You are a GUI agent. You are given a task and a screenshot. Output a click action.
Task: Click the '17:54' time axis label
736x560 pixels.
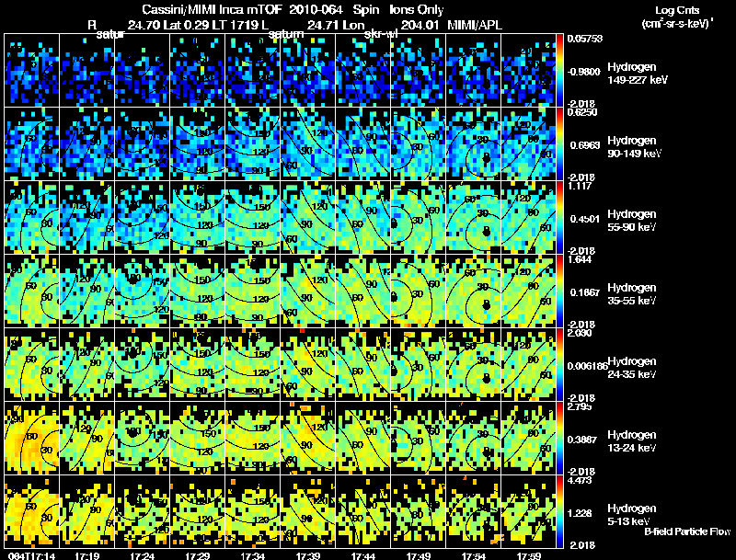(474, 555)
